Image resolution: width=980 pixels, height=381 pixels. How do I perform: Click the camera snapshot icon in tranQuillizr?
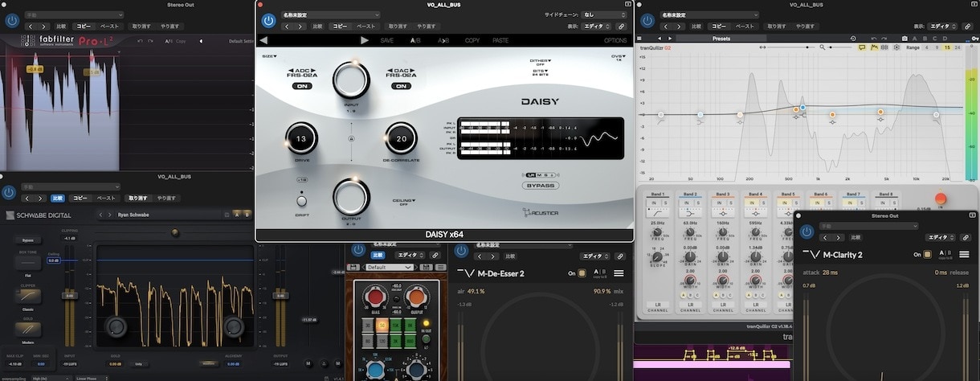click(x=904, y=39)
